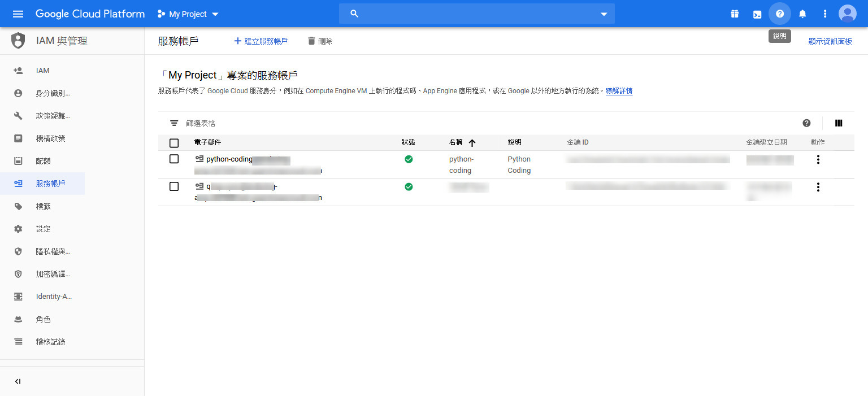Click the Google Cloud Platform logo text
This screenshot has height=396, width=868.
click(x=90, y=14)
